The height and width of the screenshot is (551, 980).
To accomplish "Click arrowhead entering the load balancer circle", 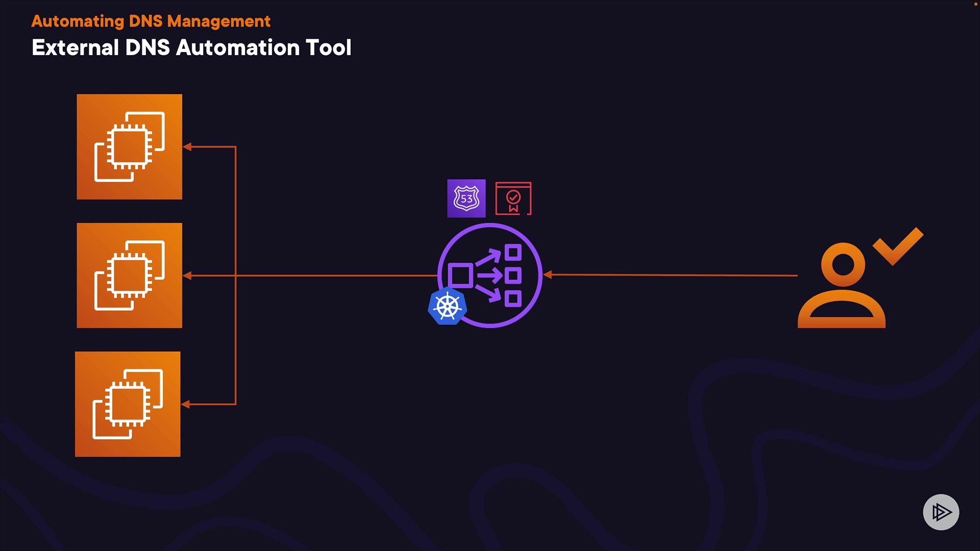I will coord(548,274).
